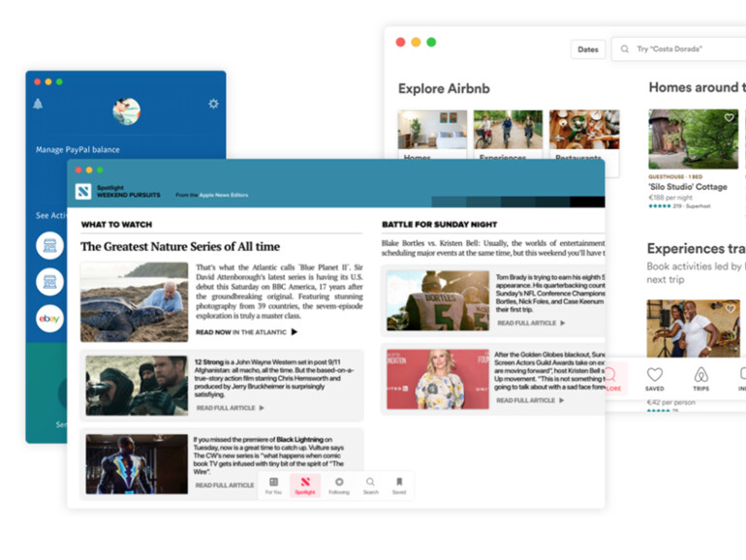Click play arrow beside Read Now in The Atlantic
This screenshot has height=560, width=746.
[x=294, y=332]
